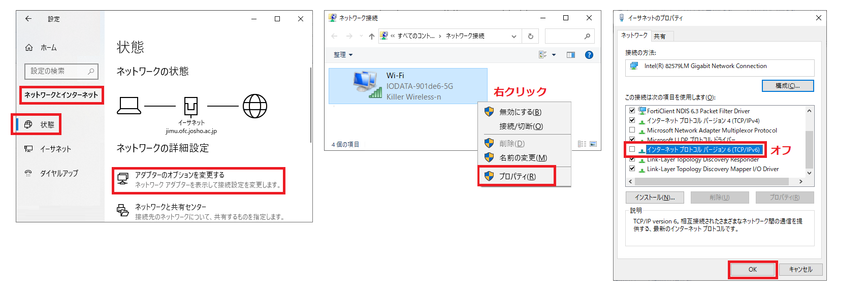The height and width of the screenshot is (295, 868).
Task: Open the Dial-up section icon in sidebar
Action: (28, 173)
